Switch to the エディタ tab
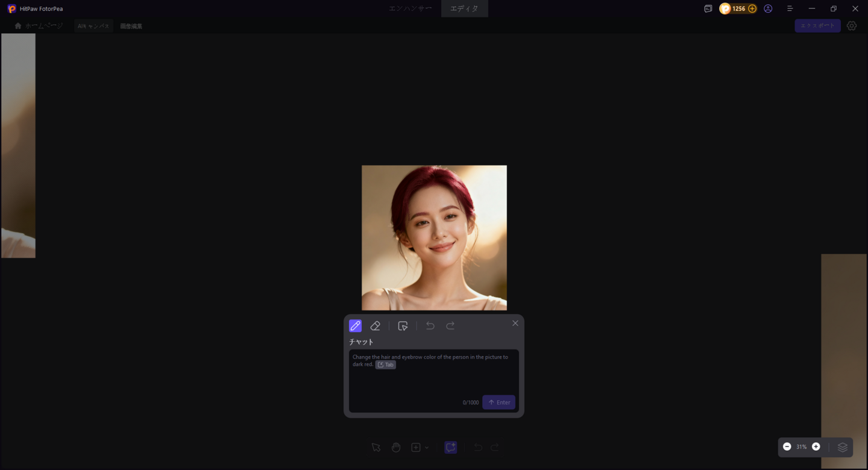 464,8
